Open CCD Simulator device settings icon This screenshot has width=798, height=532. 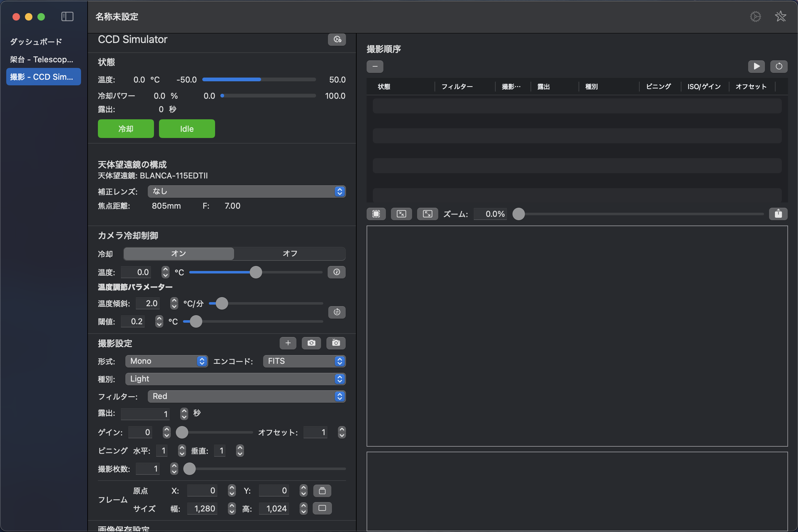click(x=337, y=39)
